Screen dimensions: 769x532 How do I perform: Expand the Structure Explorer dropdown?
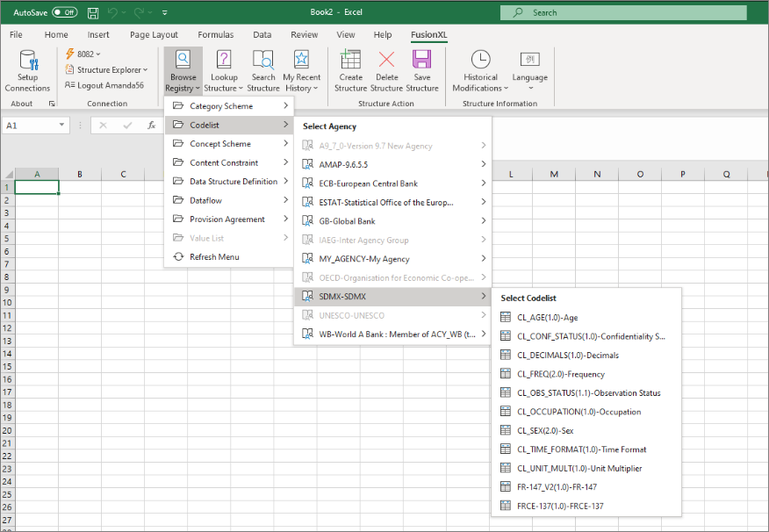111,69
